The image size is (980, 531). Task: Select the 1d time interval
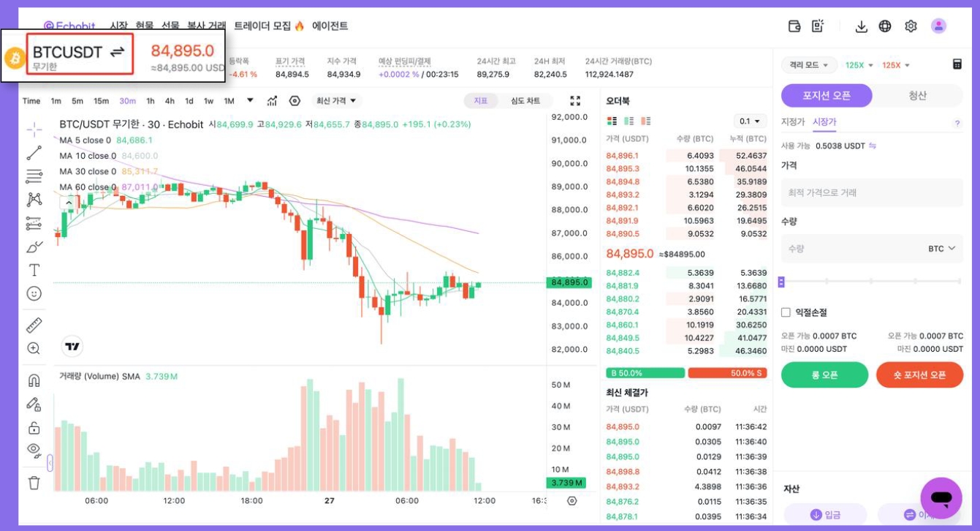pos(189,101)
